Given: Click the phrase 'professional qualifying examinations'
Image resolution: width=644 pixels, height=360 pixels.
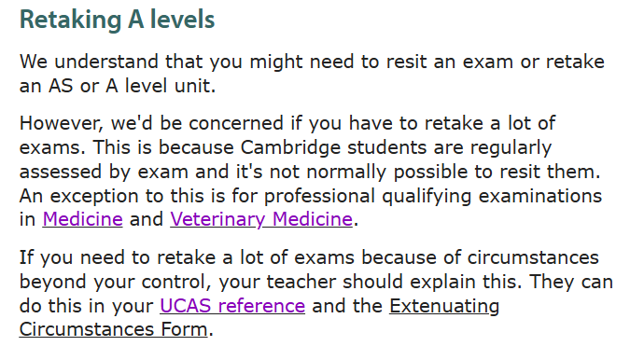Looking at the screenshot, I should pos(433,196).
